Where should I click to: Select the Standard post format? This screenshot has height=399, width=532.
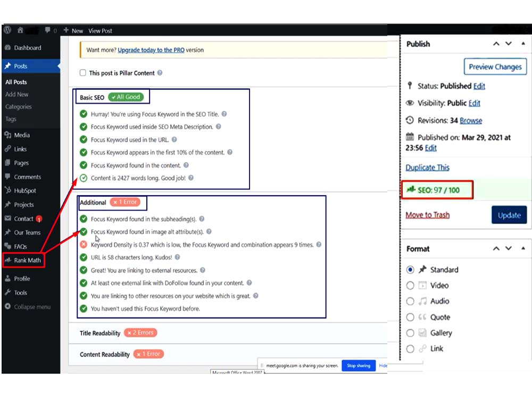[x=410, y=270]
